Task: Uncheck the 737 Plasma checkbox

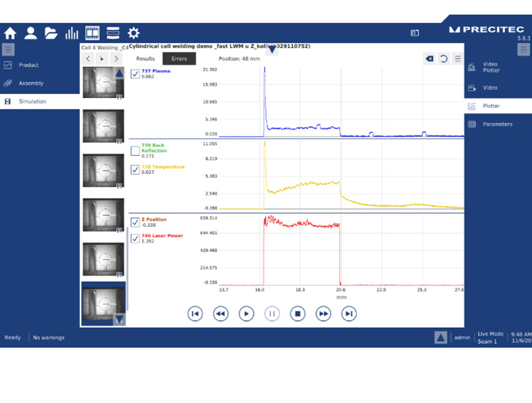Action: click(135, 73)
